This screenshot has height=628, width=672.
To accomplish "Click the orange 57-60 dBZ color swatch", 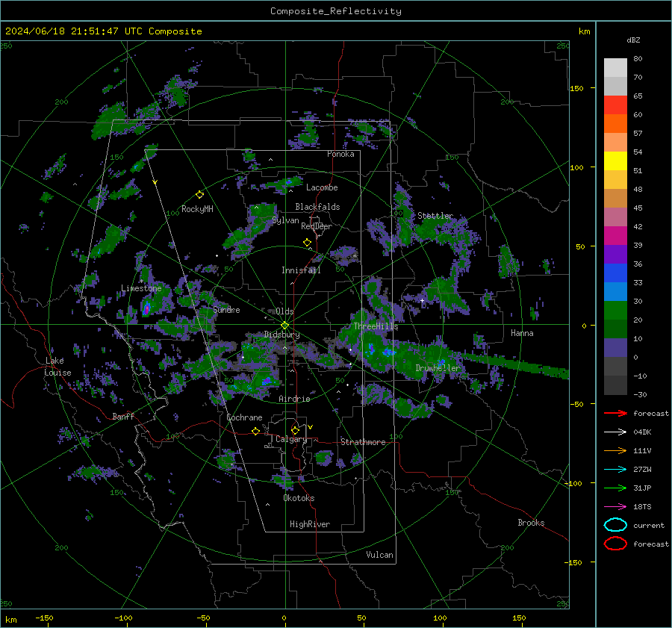I will pos(615,124).
